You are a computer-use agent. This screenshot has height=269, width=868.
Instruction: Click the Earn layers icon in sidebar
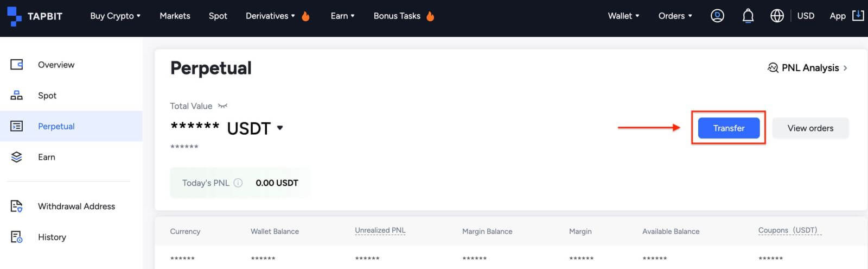point(17,157)
